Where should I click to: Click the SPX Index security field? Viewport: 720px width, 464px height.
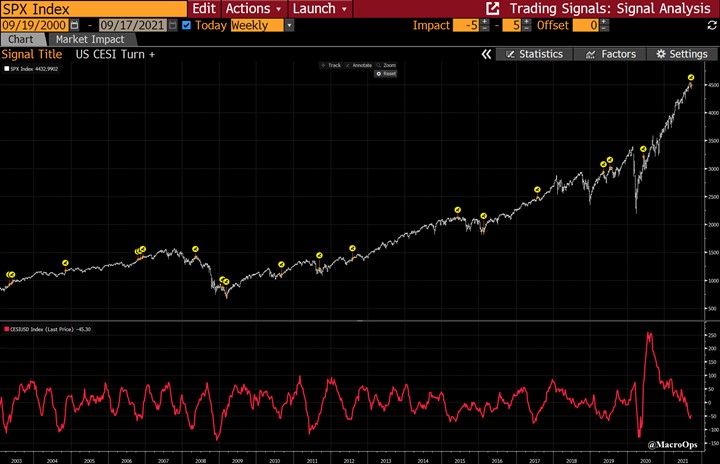(x=92, y=8)
